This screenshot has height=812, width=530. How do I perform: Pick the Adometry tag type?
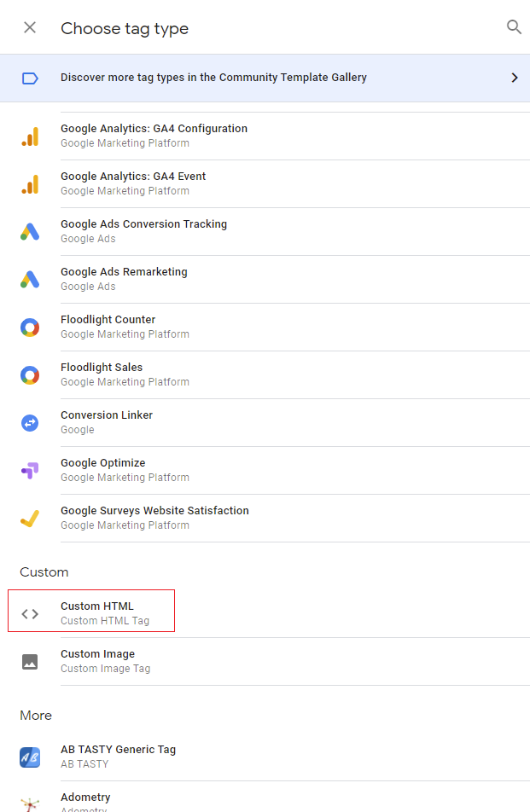(x=85, y=798)
